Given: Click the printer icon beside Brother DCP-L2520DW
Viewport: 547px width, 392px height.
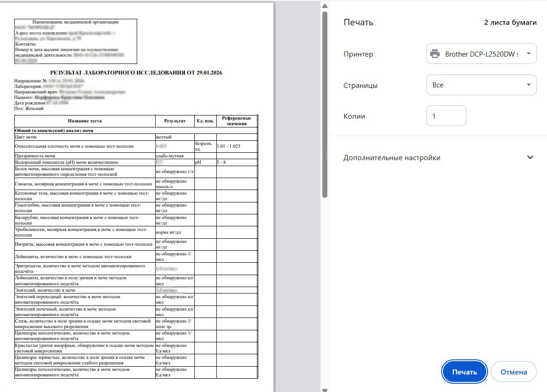Looking at the screenshot, I should point(435,54).
